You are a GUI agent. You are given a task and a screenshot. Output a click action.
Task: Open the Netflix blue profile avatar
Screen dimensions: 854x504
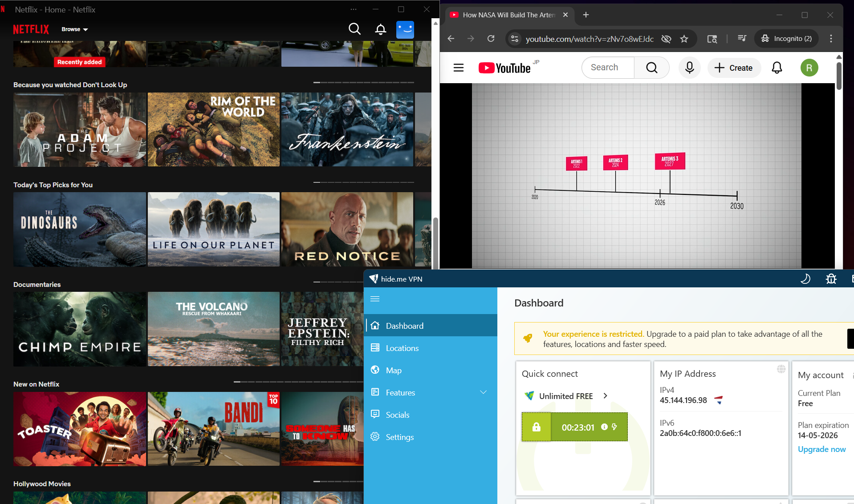point(405,29)
